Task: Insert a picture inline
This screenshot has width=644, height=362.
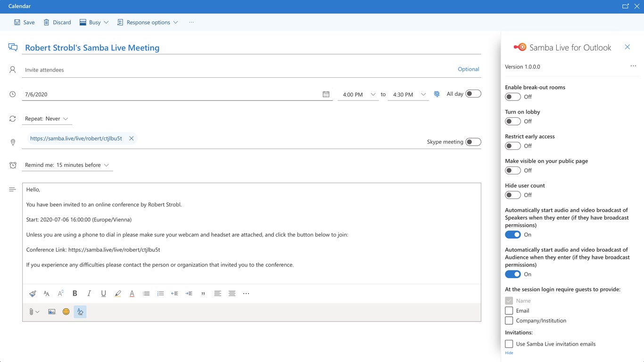Action: pos(52,312)
